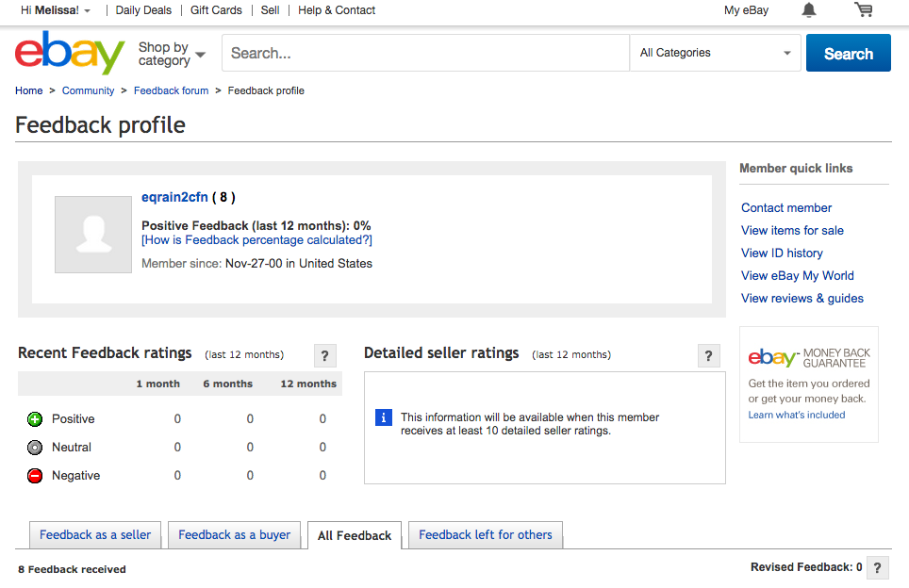Open the notifications bell icon
This screenshot has height=588, width=909.
click(809, 9)
